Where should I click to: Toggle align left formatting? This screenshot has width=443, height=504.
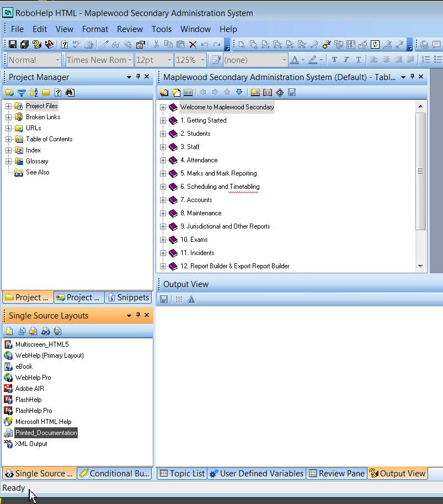click(x=373, y=60)
